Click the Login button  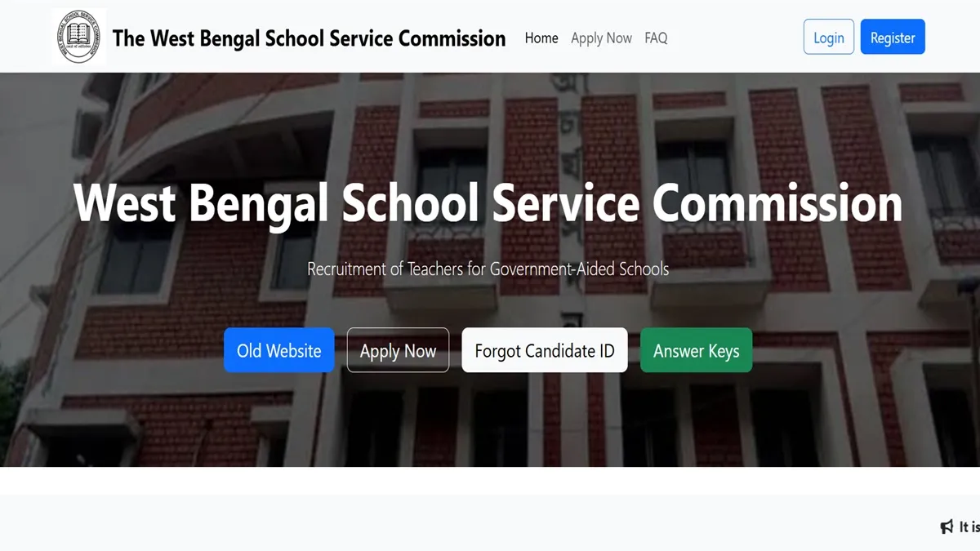pyautogui.click(x=829, y=38)
